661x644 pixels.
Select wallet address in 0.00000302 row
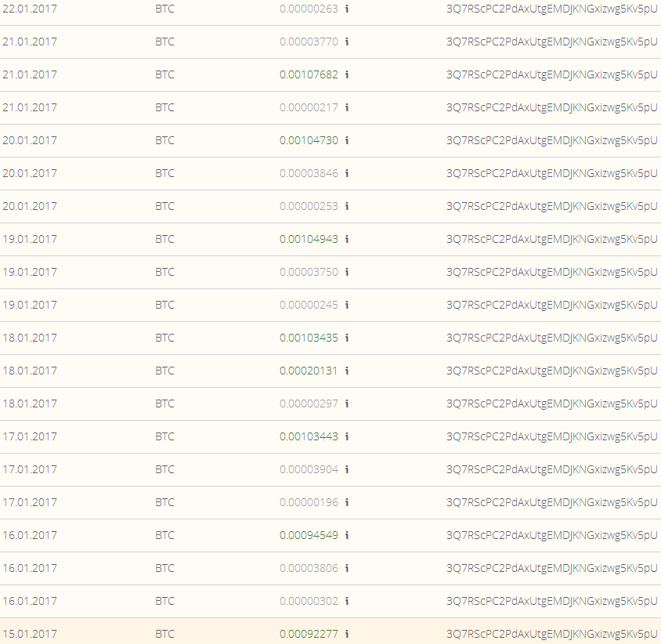552,601
